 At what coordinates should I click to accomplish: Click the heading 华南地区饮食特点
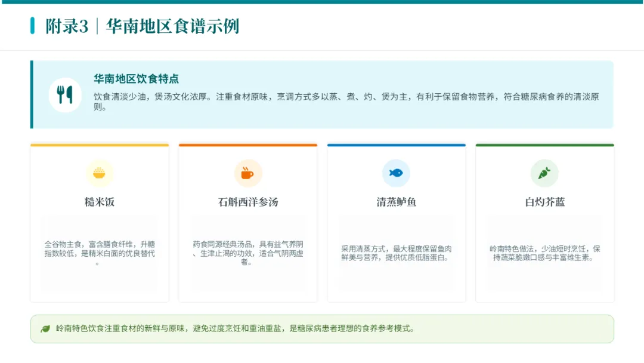pyautogui.click(x=137, y=79)
